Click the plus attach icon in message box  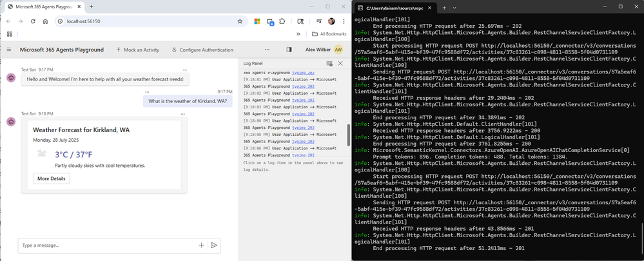201,245
